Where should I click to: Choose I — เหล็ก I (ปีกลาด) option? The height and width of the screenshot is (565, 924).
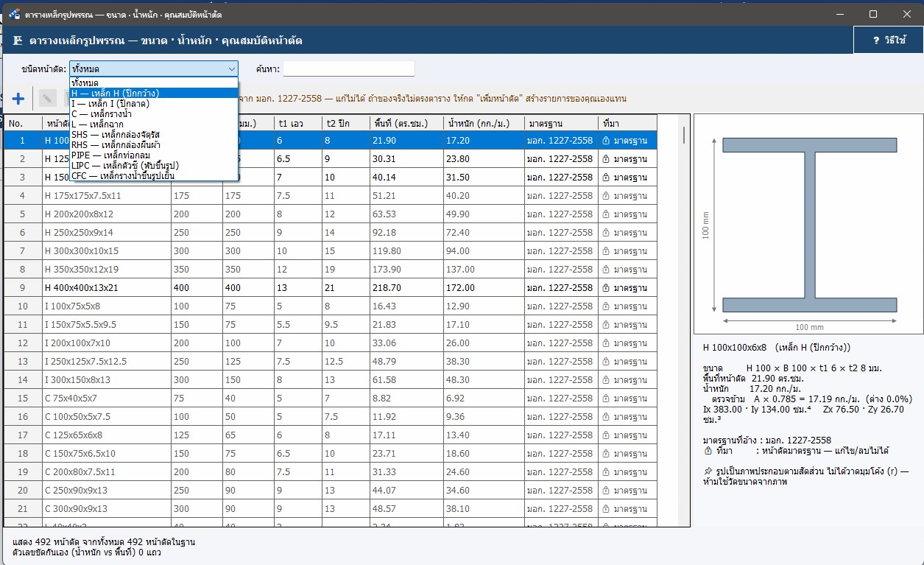coord(154,103)
